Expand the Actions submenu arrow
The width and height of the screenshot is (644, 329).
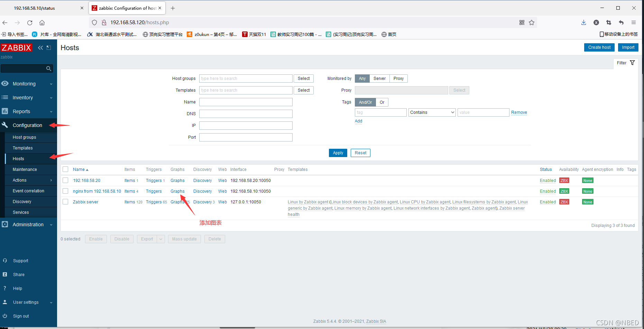51,180
